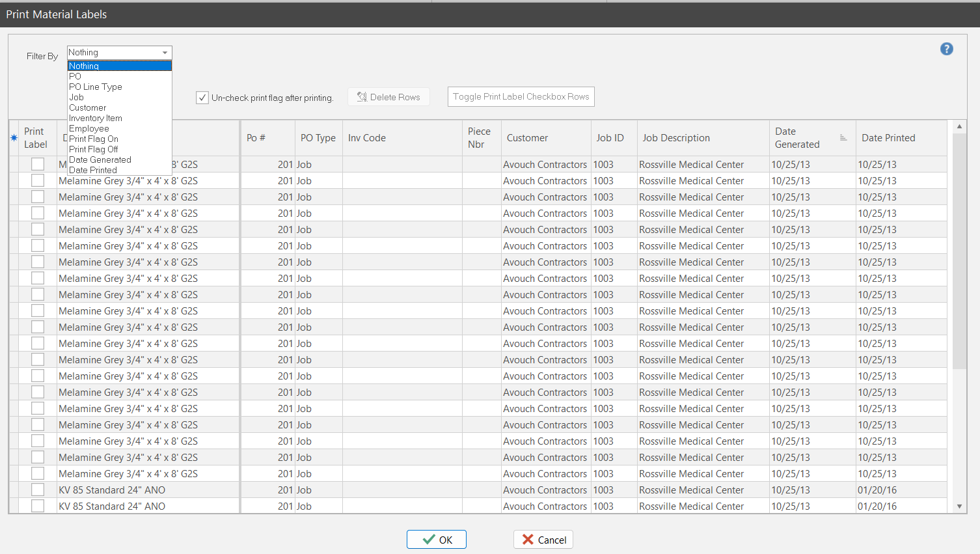Collapse the Filter By dropdown arrow
The width and height of the screenshot is (980, 554).
tap(165, 53)
